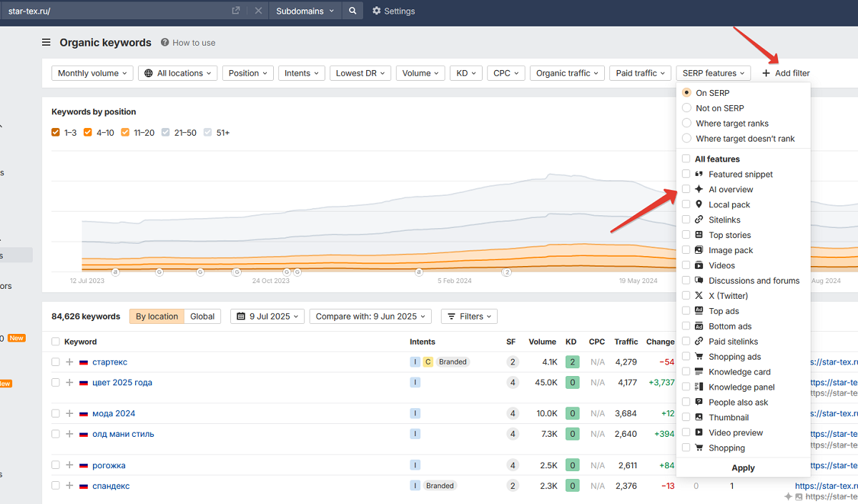
Task: Check the AI overview checkbox
Action: [686, 189]
